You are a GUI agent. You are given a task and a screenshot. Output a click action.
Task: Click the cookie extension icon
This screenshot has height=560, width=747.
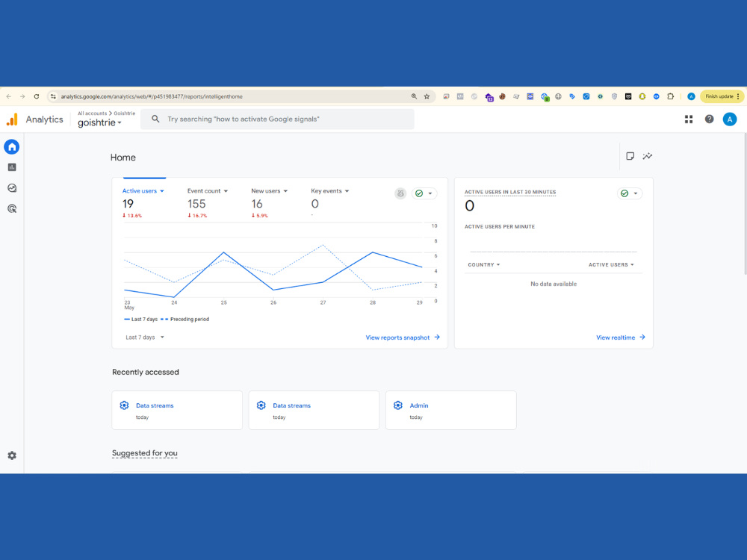click(x=502, y=96)
